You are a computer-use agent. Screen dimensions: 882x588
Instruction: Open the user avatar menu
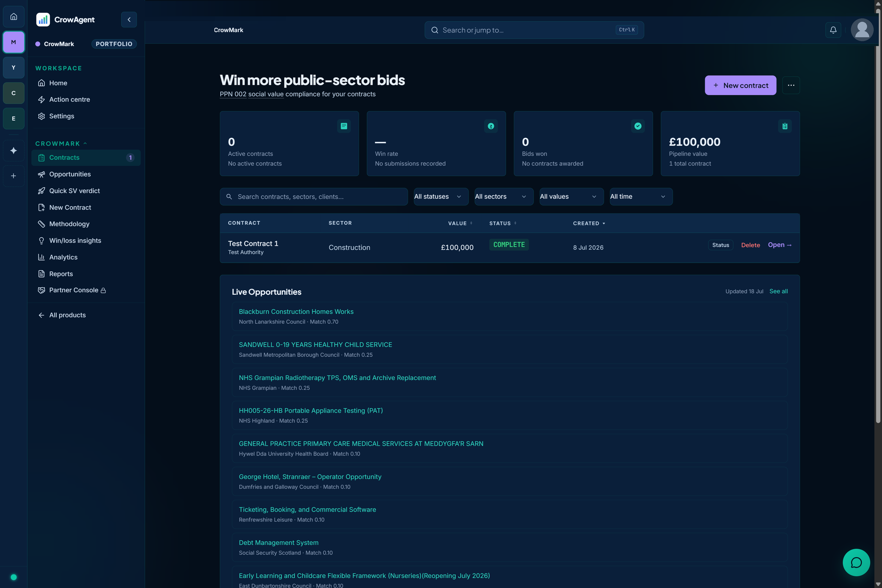[862, 30]
